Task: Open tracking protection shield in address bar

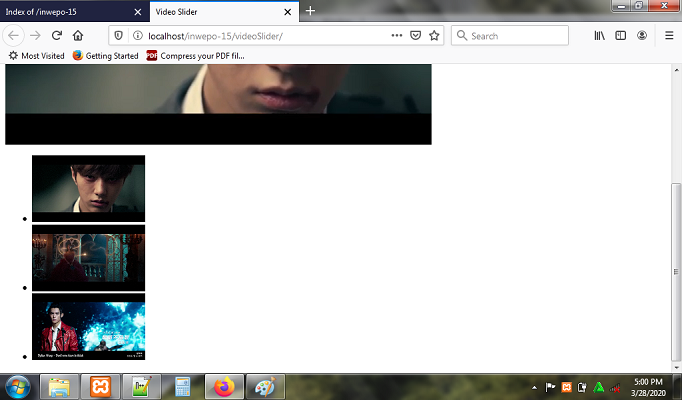Action: (x=118, y=36)
